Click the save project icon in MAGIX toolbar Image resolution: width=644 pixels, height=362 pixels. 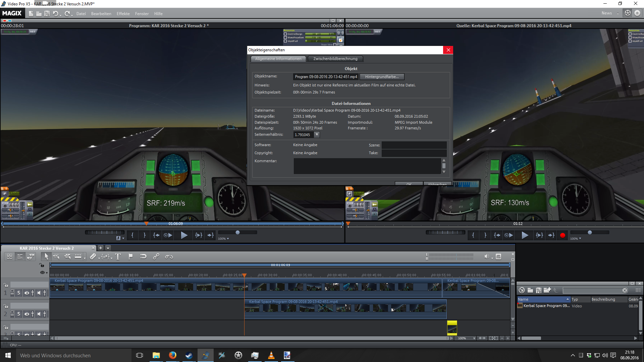(x=47, y=14)
